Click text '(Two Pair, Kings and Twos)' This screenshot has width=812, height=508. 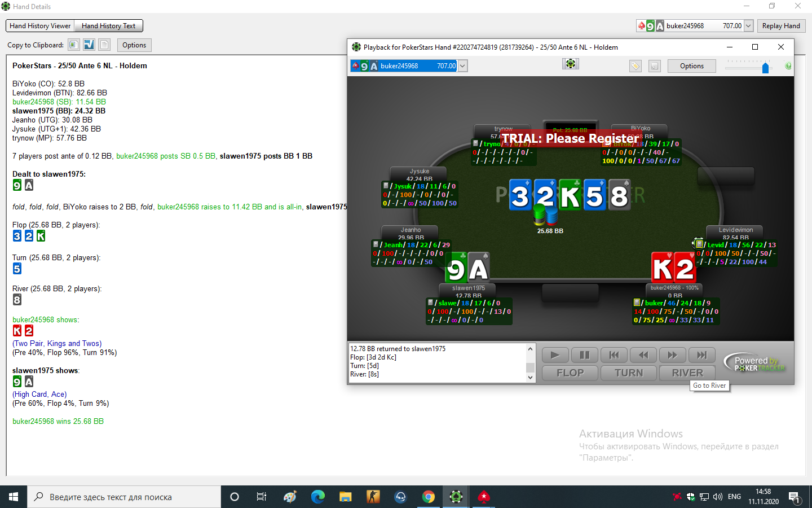coord(57,343)
